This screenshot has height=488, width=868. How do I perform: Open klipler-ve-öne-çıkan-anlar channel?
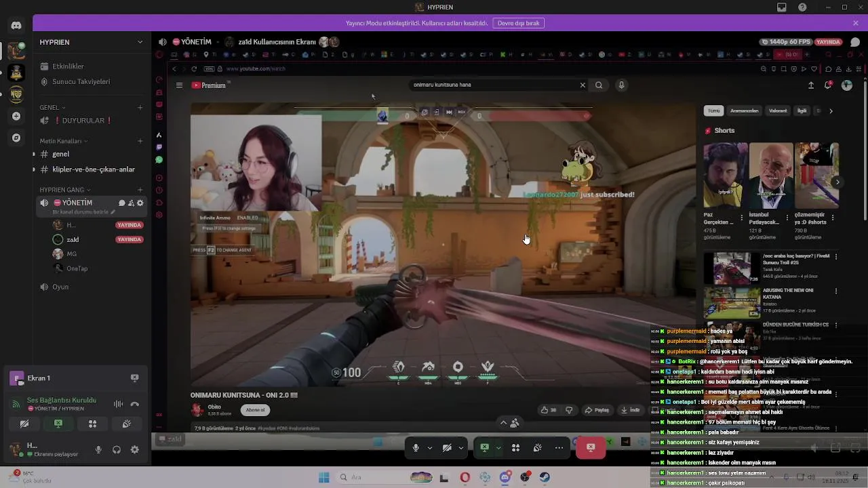(89, 169)
